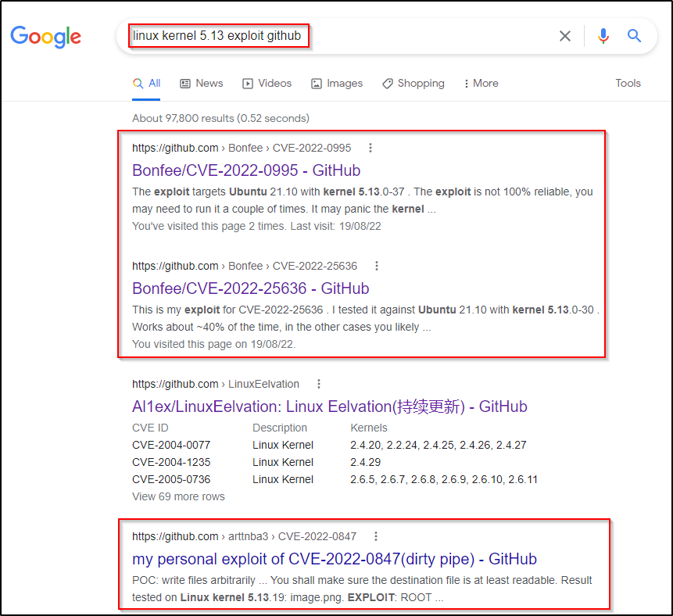The height and width of the screenshot is (616, 673).
Task: Expand the More search filters menu
Action: [481, 84]
